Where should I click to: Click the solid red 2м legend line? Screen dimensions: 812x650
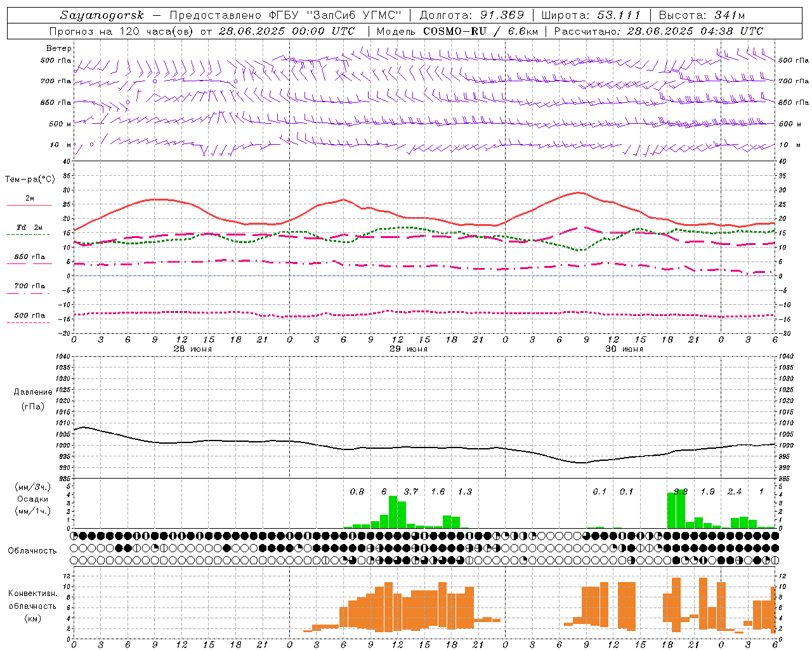(x=29, y=205)
